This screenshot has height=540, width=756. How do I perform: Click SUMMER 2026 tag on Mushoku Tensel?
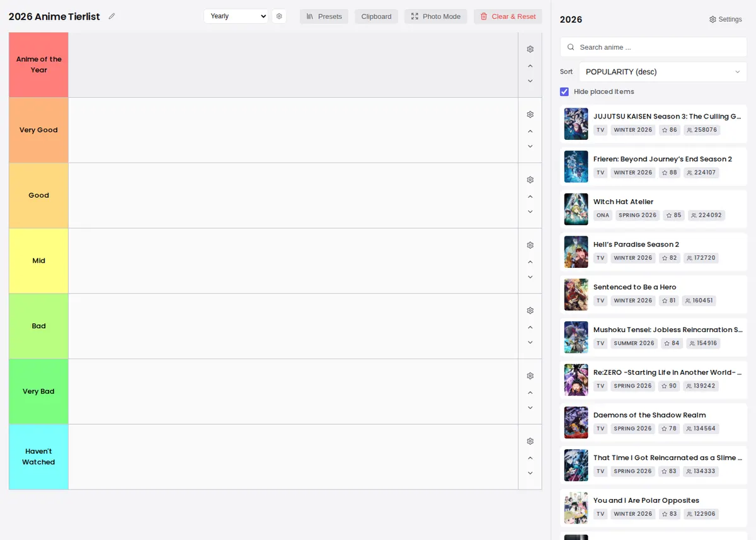click(x=634, y=343)
